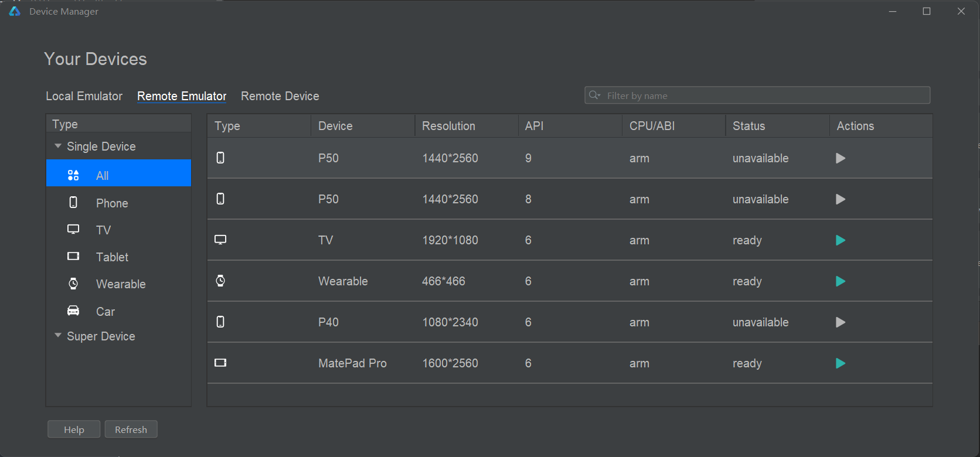
Task: Filter devices by Tablet type
Action: [119, 257]
